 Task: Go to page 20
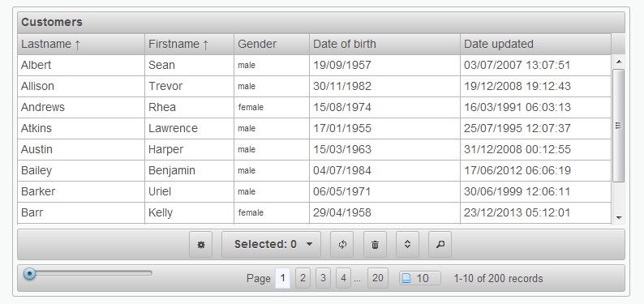(378, 278)
